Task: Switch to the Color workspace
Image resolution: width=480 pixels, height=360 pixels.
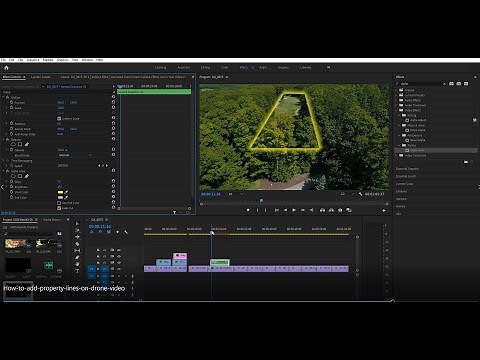Action: tap(225, 67)
